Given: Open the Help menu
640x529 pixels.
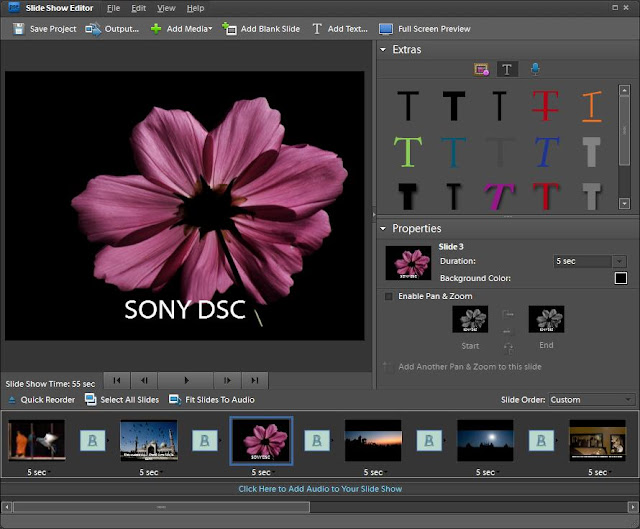Looking at the screenshot, I should pyautogui.click(x=195, y=8).
